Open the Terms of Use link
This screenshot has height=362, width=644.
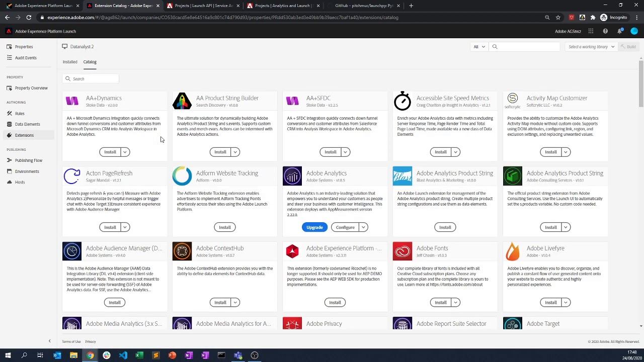(x=71, y=342)
